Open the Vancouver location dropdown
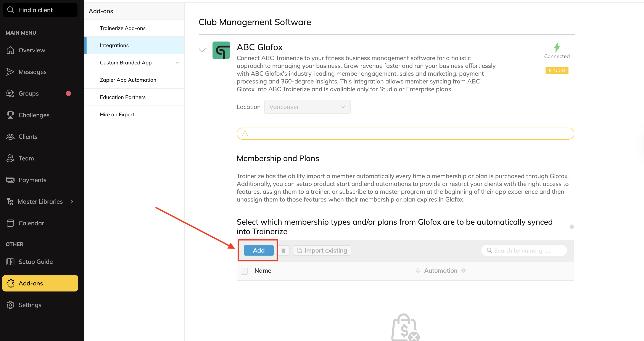644x341 pixels. pyautogui.click(x=307, y=107)
